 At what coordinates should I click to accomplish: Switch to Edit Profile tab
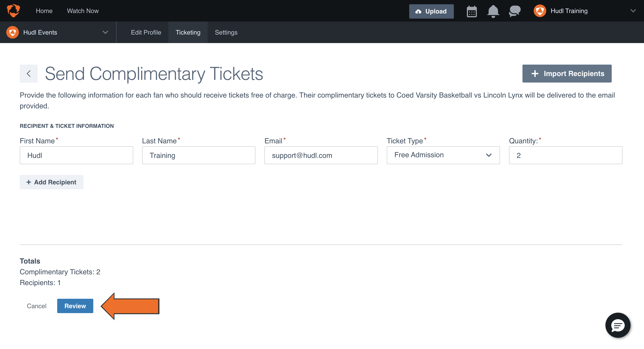(146, 32)
